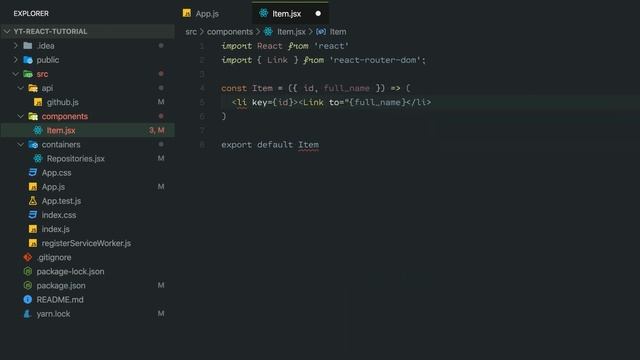Open index.css file
Screen dimensions: 640x360
59,215
